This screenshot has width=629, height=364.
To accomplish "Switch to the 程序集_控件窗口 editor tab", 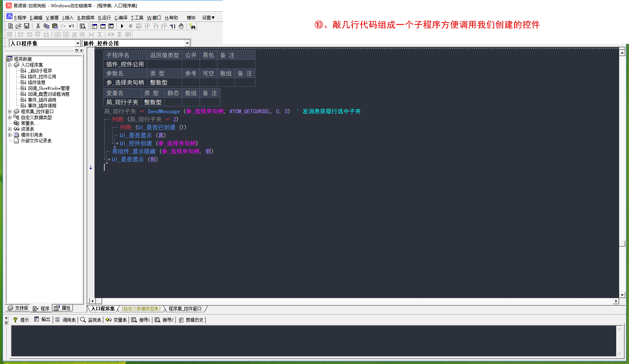I will click(185, 309).
